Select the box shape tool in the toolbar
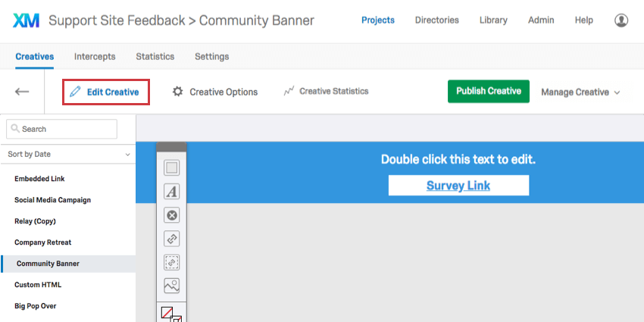This screenshot has height=322, width=644. (x=172, y=167)
